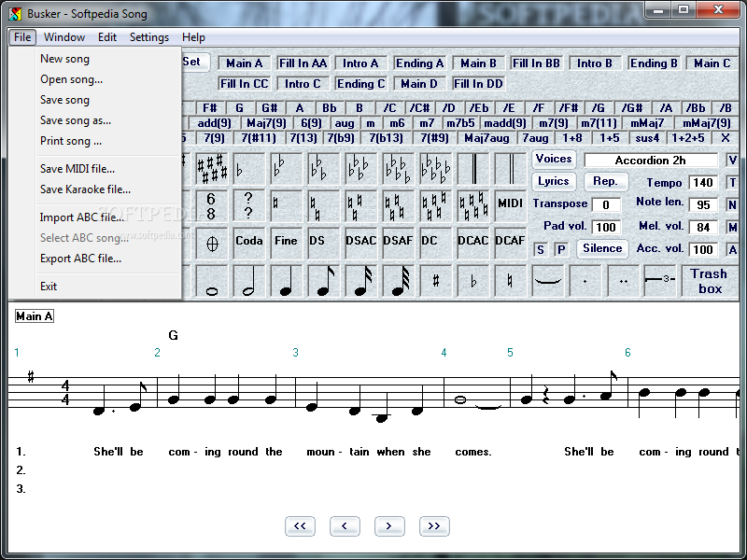747x560 pixels.
Task: Click the MIDI button
Action: point(510,205)
